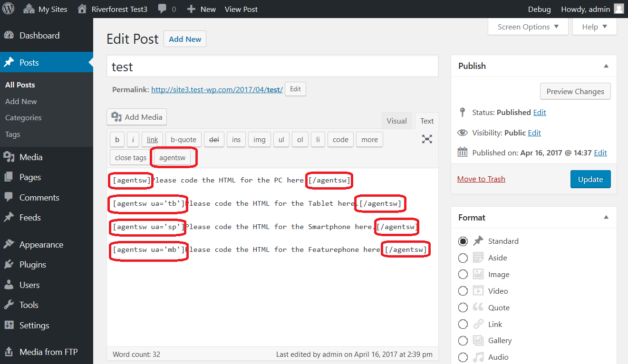This screenshot has height=364, width=628.
Task: Open Posts in sidebar
Action: coord(47,62)
